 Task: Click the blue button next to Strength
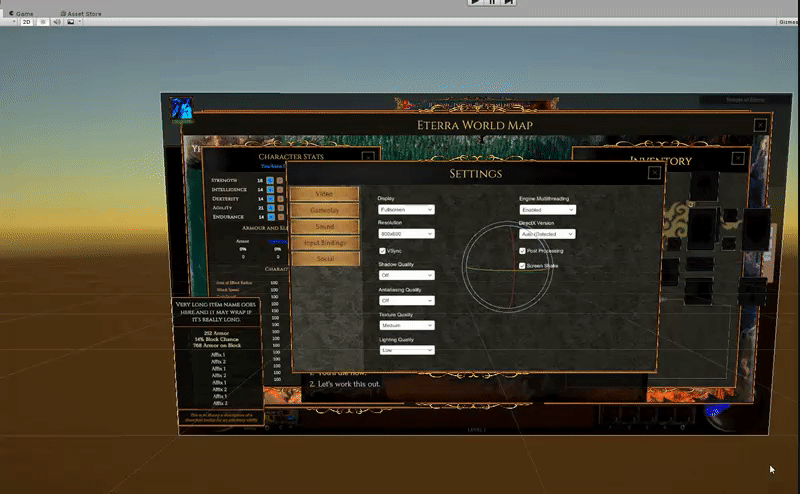270,181
